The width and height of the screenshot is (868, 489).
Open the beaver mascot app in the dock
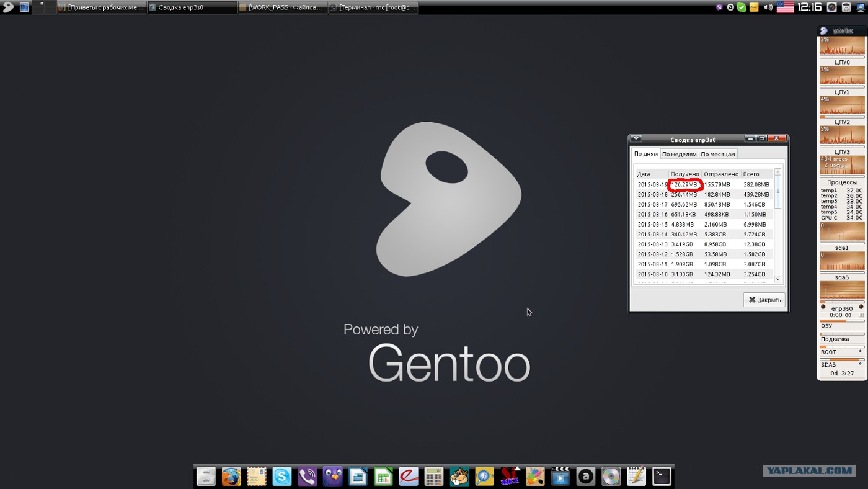click(459, 477)
